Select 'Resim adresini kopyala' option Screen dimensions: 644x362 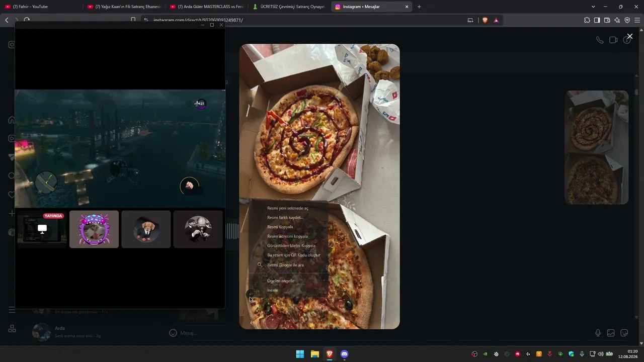288,236
